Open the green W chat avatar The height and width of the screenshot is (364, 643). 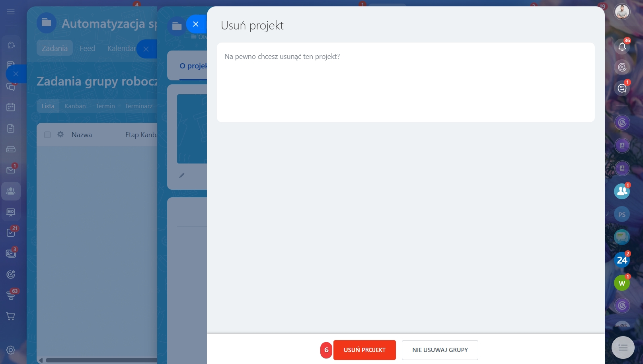coord(622,283)
